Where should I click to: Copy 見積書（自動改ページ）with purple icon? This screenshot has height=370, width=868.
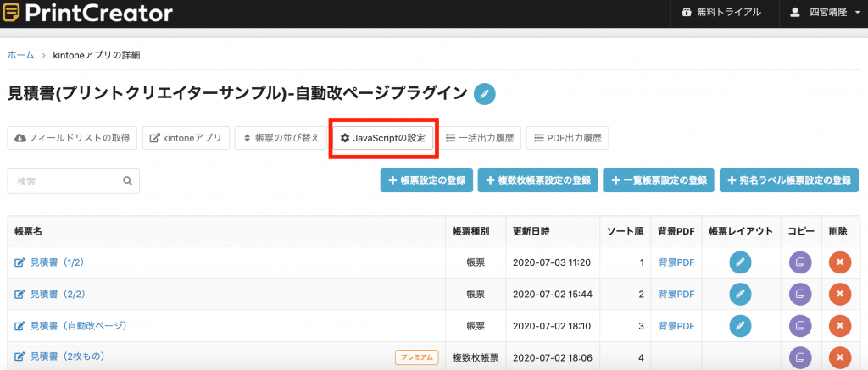point(800,326)
